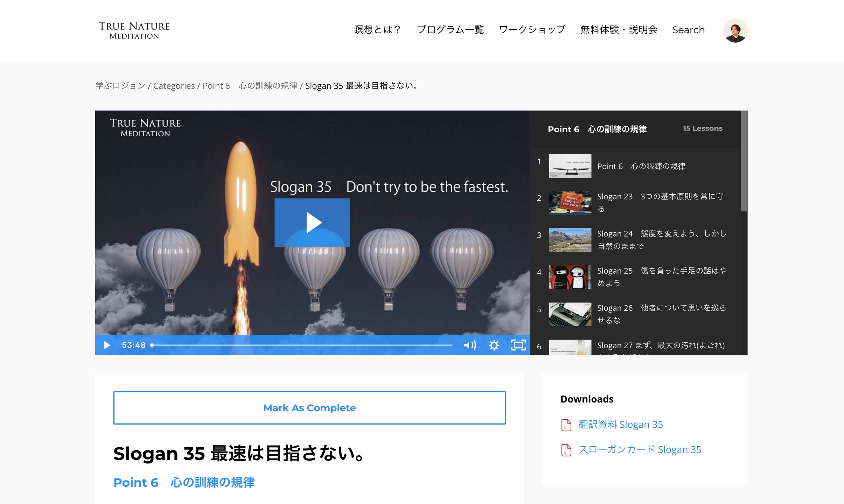The width and height of the screenshot is (844, 504).
Task: Open 無料体験・説明会 from the top nav
Action: pos(619,30)
